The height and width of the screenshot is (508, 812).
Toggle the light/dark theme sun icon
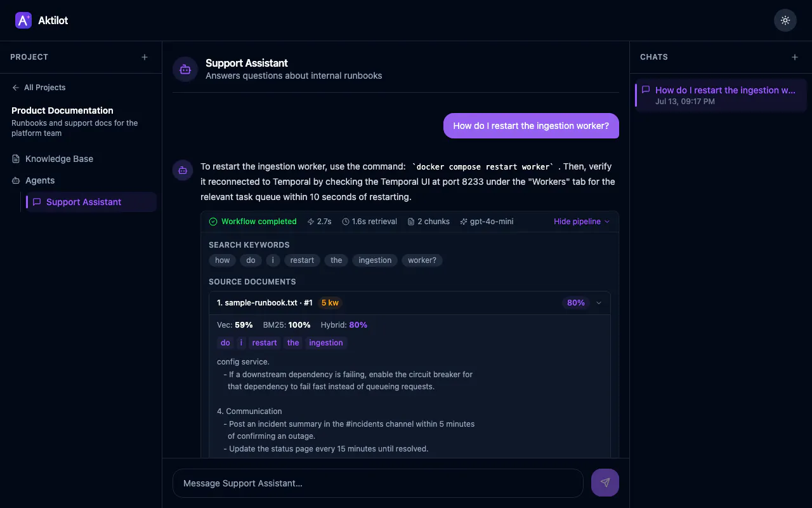785,20
